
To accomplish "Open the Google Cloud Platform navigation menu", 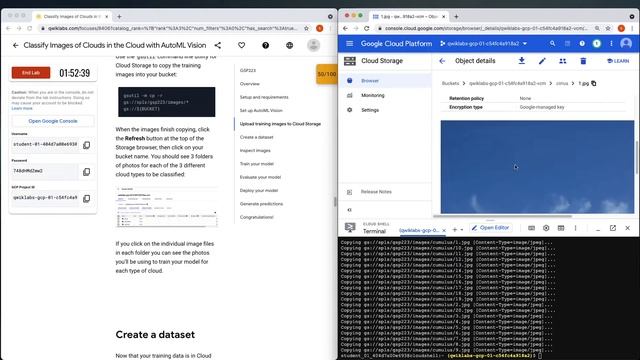I will tap(349, 43).
